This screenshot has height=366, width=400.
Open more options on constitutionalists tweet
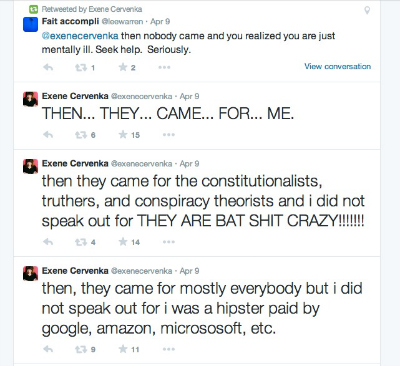click(169, 242)
